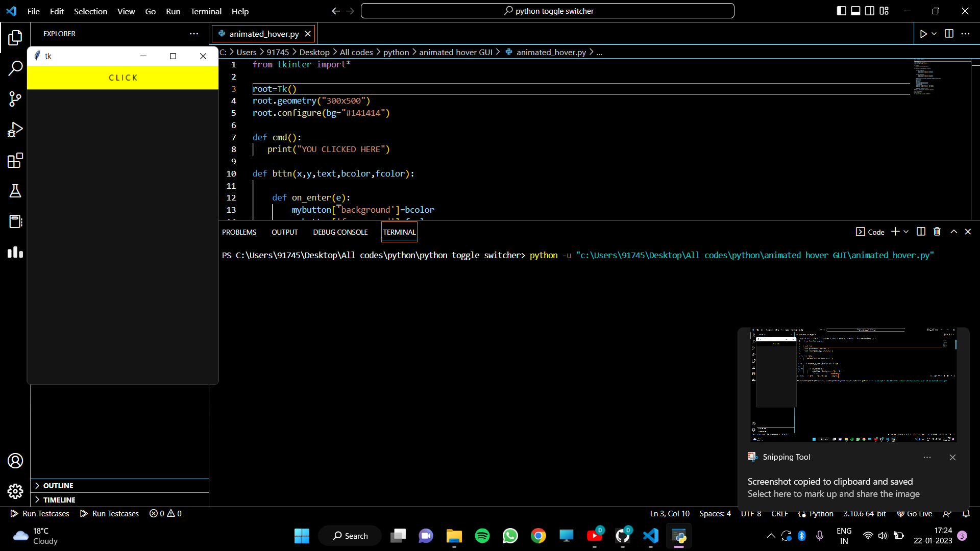Kill the active terminal with trash icon
The width and height of the screenshot is (980, 551).
click(937, 232)
